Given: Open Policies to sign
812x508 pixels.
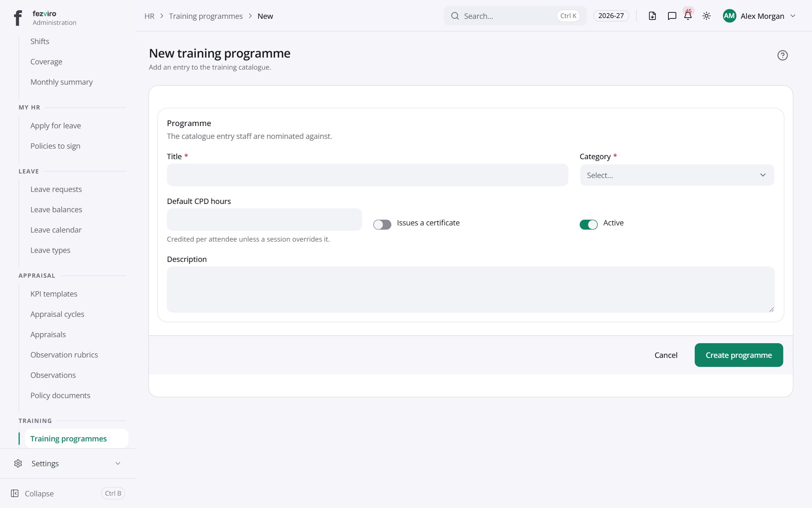Looking at the screenshot, I should [x=55, y=146].
